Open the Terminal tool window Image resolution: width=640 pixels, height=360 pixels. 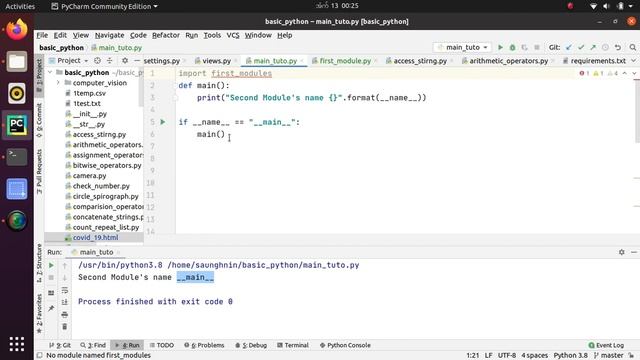293,345
